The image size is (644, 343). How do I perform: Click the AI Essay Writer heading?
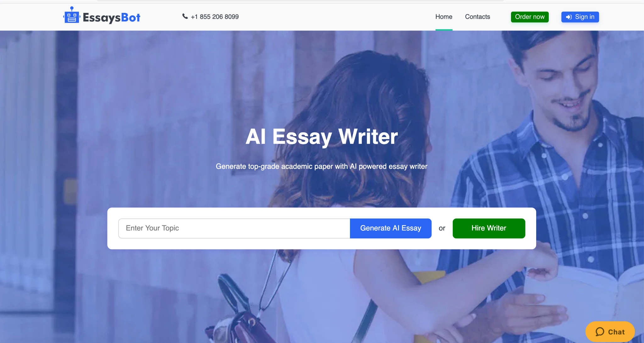tap(322, 137)
